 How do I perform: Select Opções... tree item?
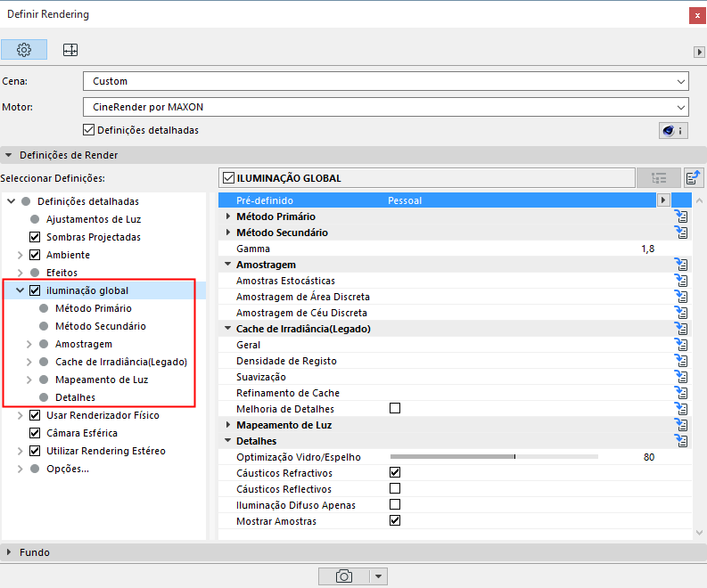point(68,469)
